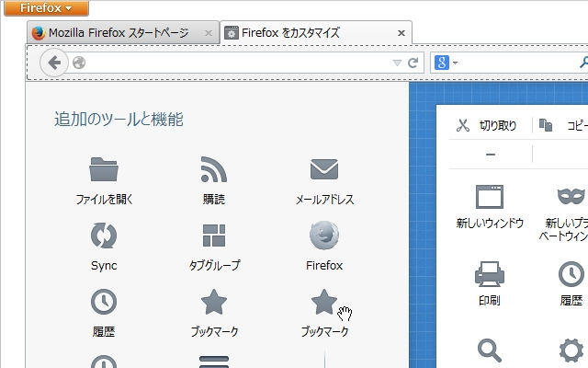Viewport: 588px width, 368px height.
Task: Open the URL history dropdown arrow
Action: (397, 63)
